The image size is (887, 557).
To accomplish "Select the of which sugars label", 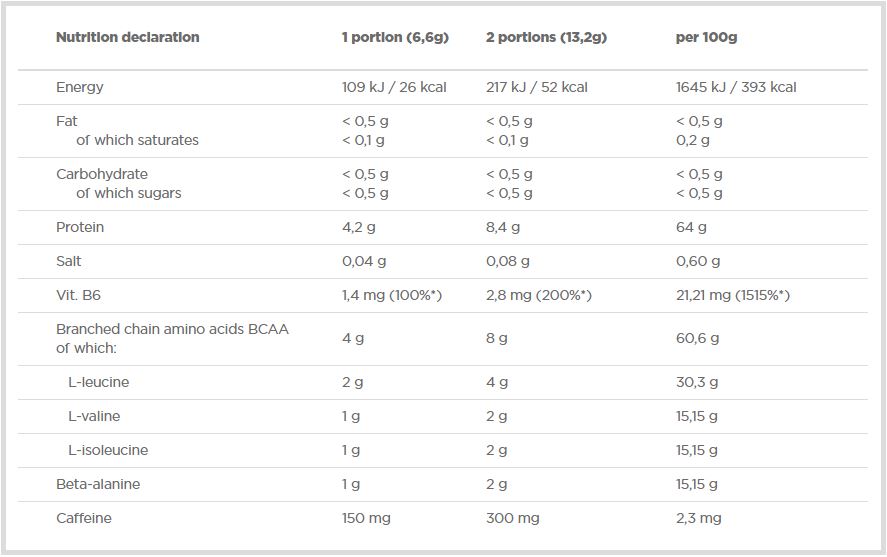I will click(x=129, y=193).
